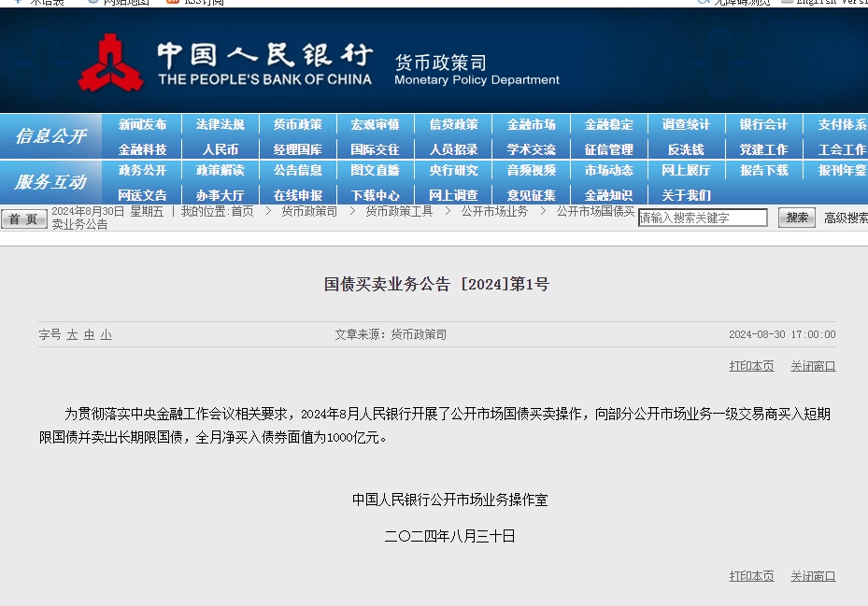Open the 政务公开 navigation item

[142, 170]
